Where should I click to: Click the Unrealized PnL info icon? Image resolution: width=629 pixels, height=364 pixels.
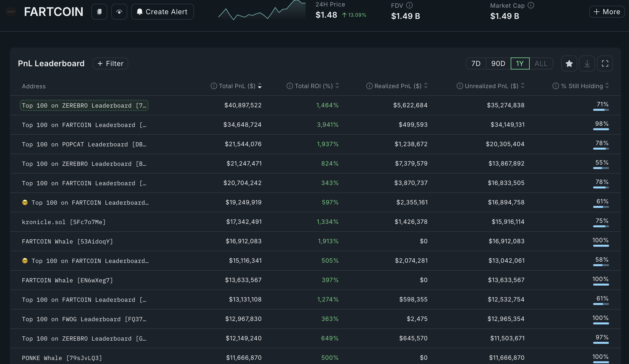point(459,86)
